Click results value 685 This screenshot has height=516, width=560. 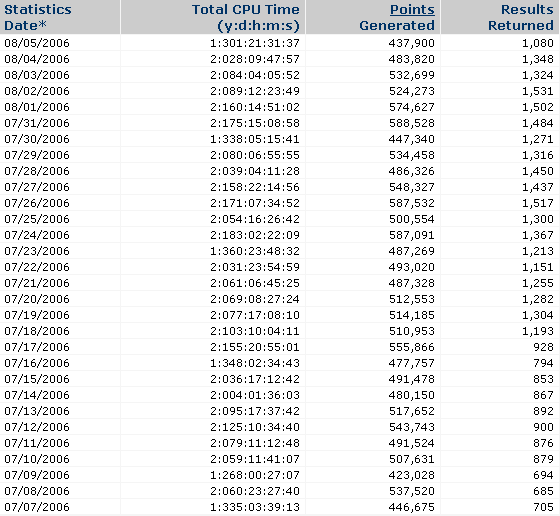[x=544, y=491]
